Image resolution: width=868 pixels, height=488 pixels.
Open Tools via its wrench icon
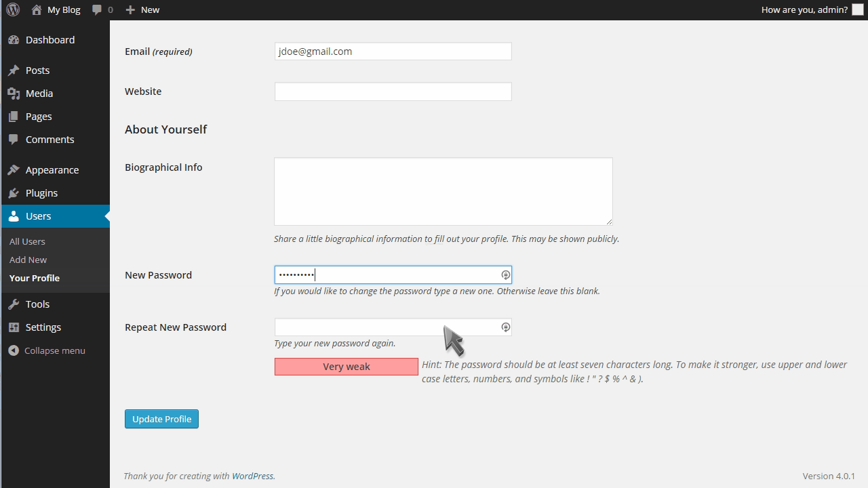[x=15, y=304]
